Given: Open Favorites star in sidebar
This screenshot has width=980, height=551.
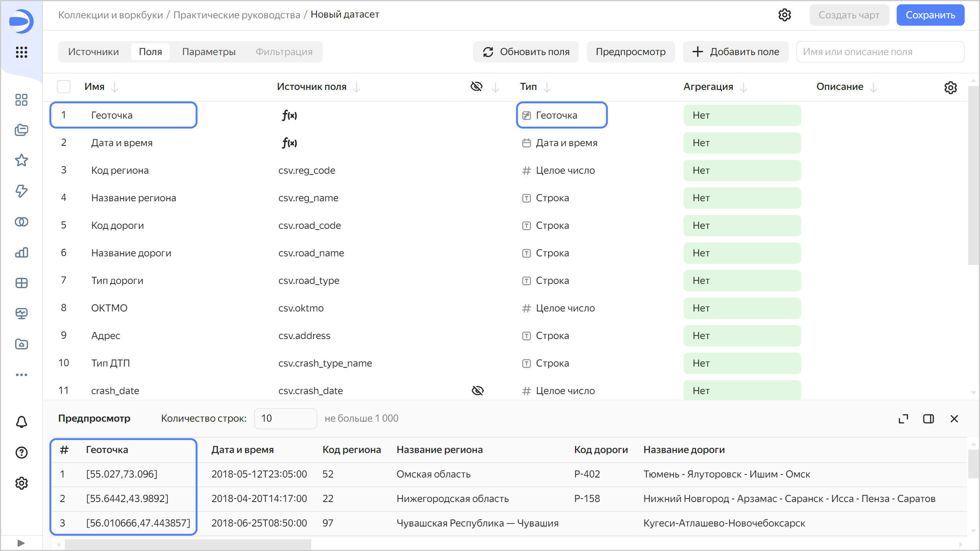Looking at the screenshot, I should click(x=21, y=160).
